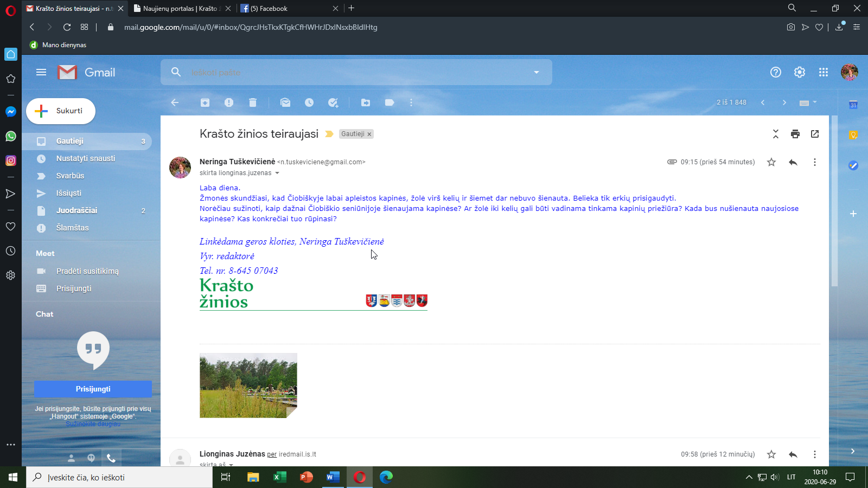The image size is (868, 488).
Task: Archive the open email
Action: (205, 102)
